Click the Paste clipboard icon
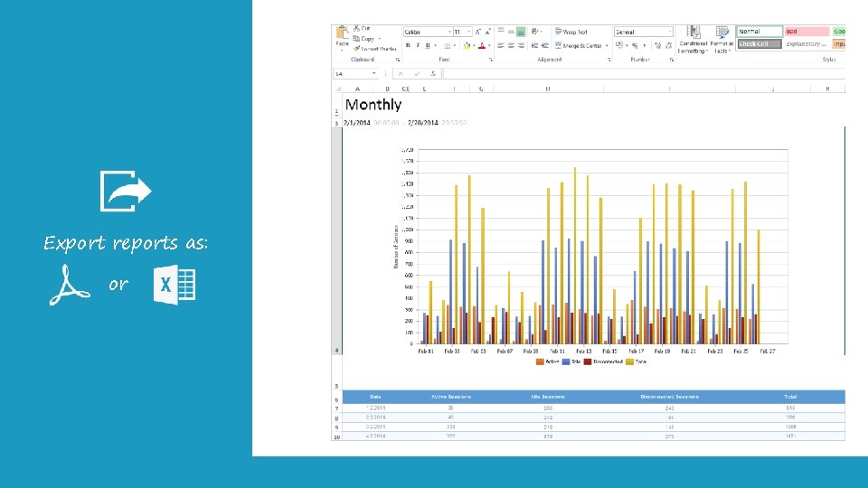 (342, 33)
